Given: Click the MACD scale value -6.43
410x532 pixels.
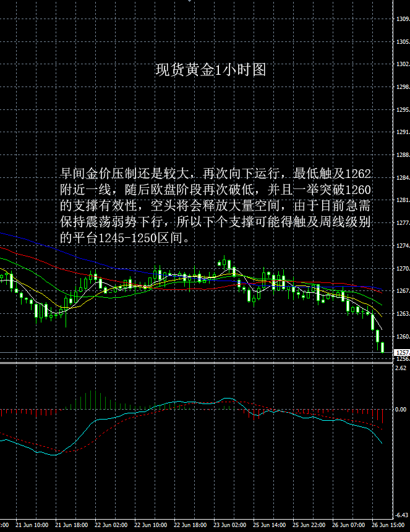Looking at the screenshot, I should point(402,515).
